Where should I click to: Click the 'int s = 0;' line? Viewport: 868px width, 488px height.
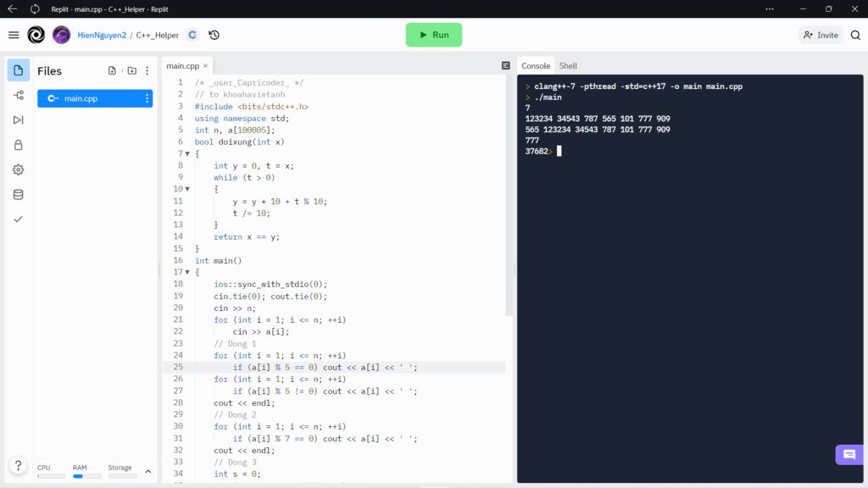pos(237,474)
